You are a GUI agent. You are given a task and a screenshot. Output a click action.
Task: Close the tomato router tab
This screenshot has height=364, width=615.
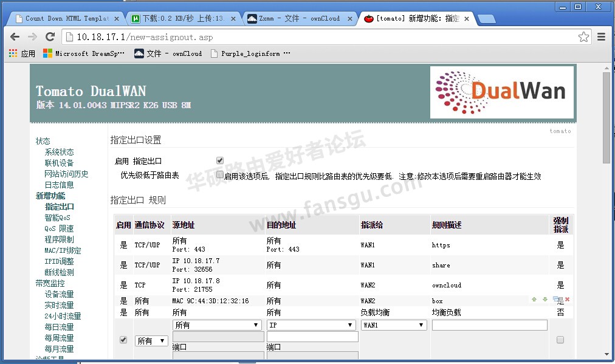point(466,18)
